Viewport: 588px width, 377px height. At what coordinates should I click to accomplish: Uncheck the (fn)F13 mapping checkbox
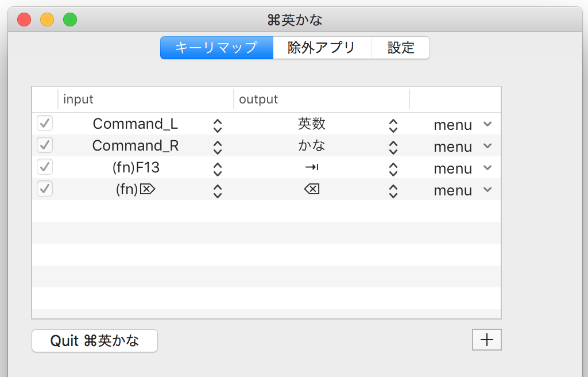click(x=45, y=167)
